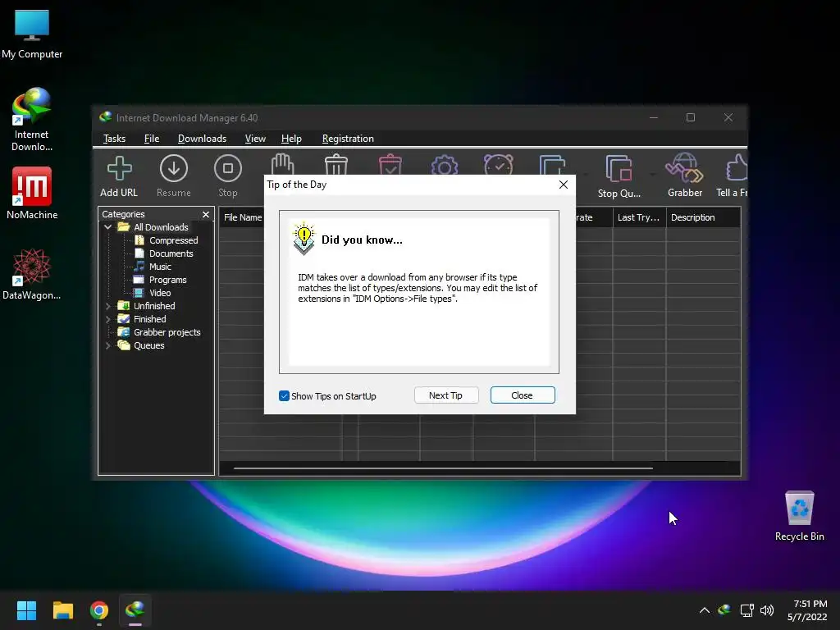Close the Categories panel

coord(206,214)
